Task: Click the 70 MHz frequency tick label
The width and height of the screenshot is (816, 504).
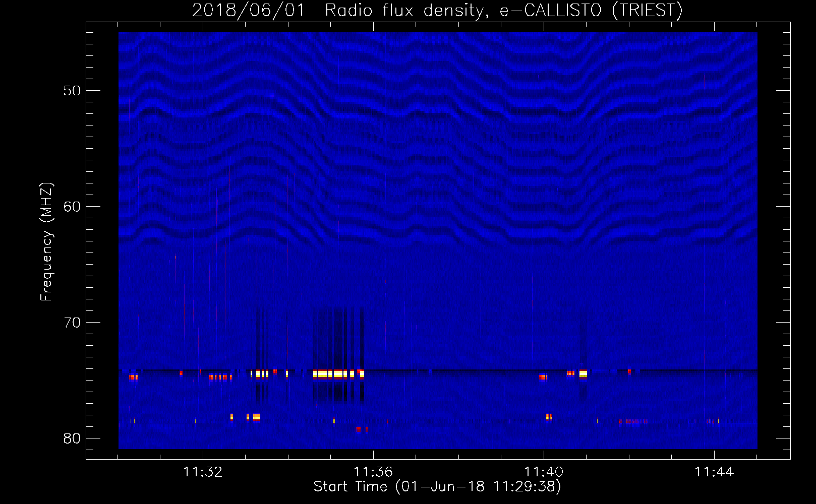Action: click(x=72, y=323)
